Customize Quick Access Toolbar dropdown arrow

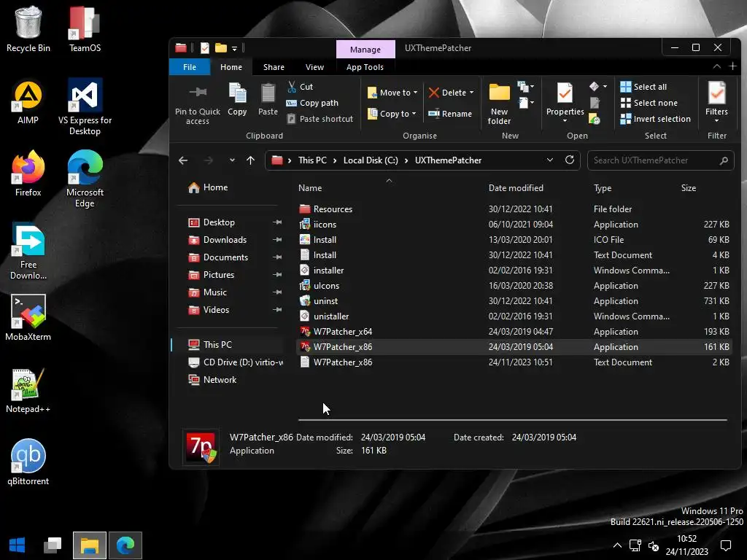pyautogui.click(x=234, y=49)
